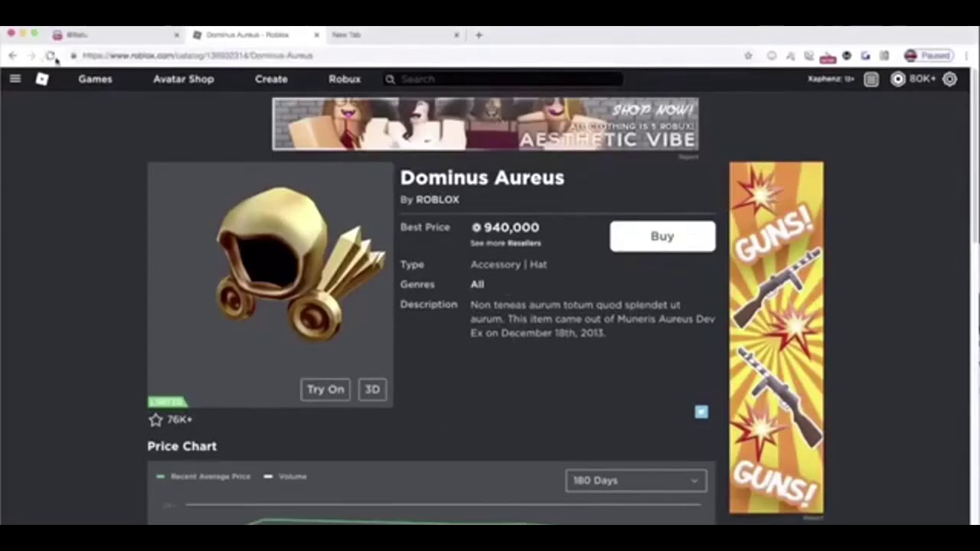Click the Roblox logo home icon
Image resolution: width=980 pixels, height=551 pixels.
tap(42, 79)
